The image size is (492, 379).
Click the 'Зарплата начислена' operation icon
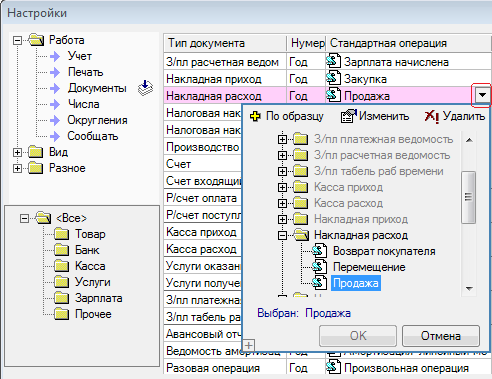333,61
